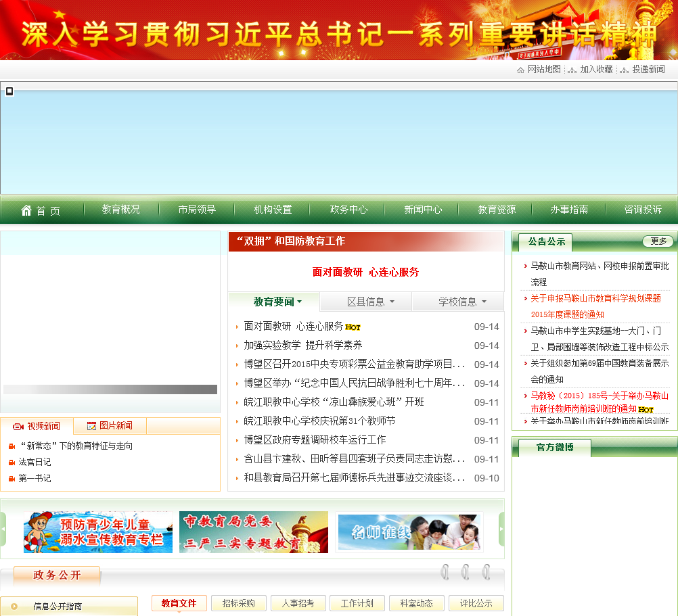Expand the 区县信息 dropdown arrow
678x616 pixels.
click(392, 302)
